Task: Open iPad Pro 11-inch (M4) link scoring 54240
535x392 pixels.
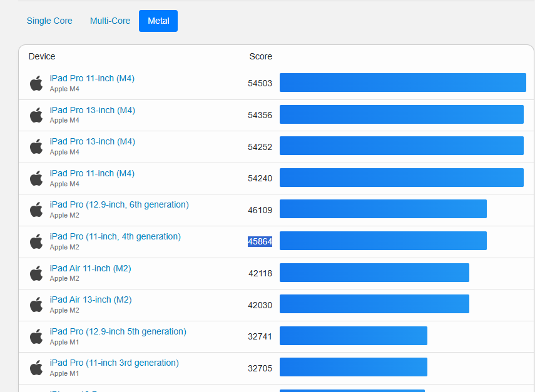Action: coord(92,174)
